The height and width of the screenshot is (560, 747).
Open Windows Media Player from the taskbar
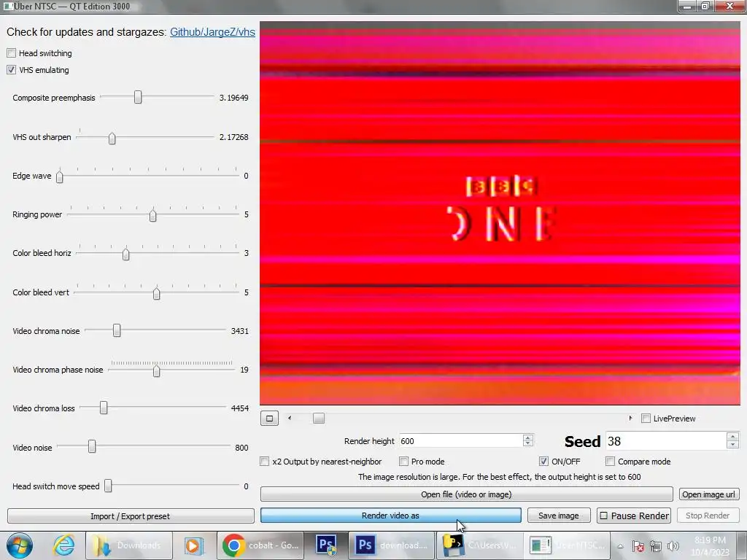(x=193, y=545)
